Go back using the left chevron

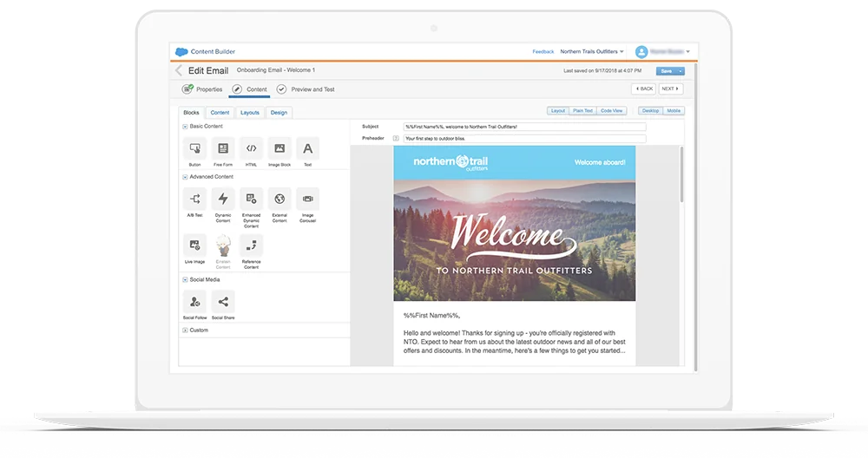(178, 70)
